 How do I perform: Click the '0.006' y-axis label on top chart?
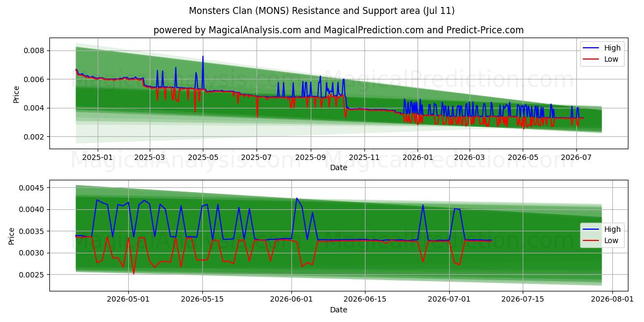(35, 79)
